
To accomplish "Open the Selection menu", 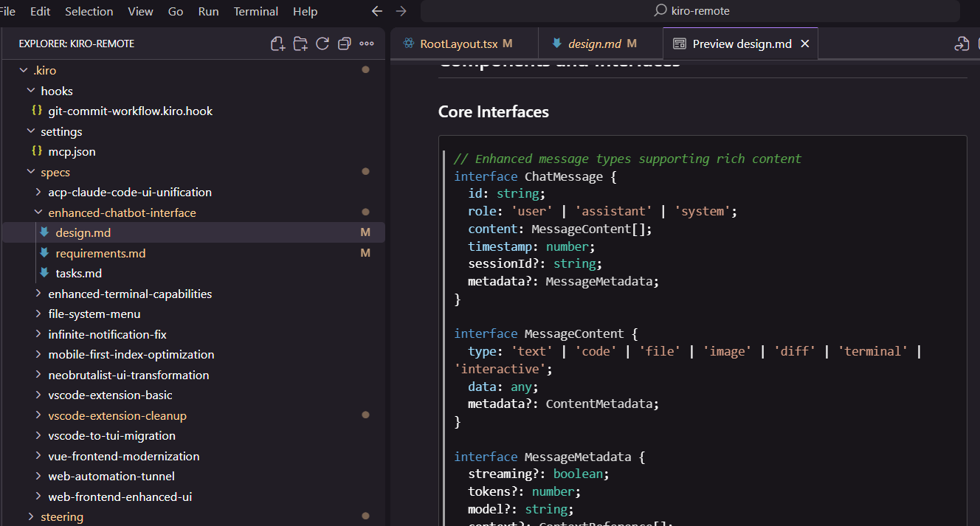I will (x=89, y=11).
